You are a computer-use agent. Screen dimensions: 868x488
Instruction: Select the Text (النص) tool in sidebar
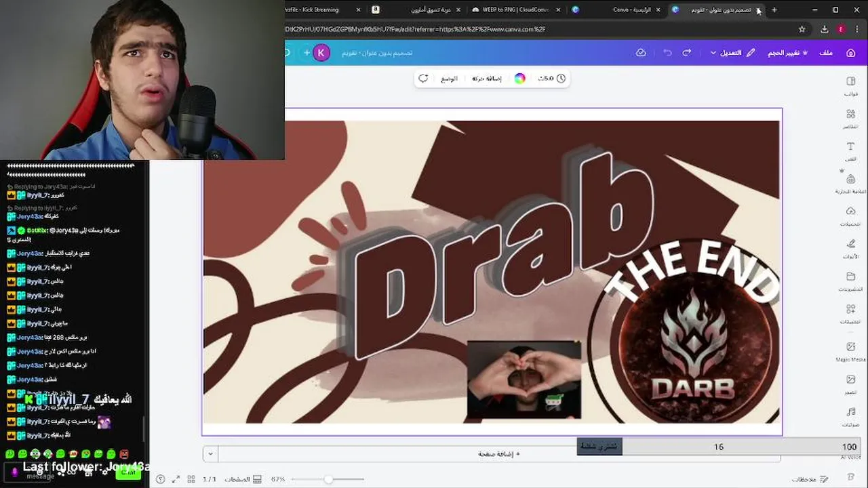pyautogui.click(x=851, y=151)
